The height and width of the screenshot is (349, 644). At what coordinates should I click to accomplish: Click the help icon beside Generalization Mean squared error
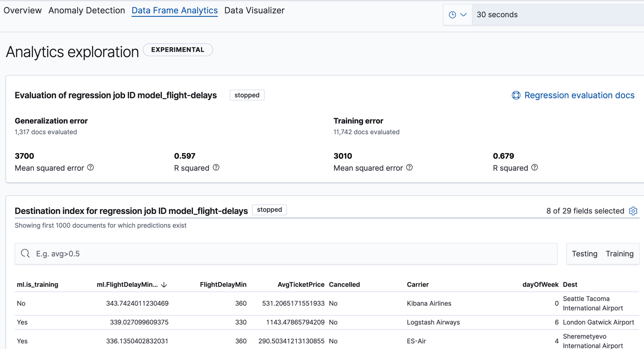[90, 168]
